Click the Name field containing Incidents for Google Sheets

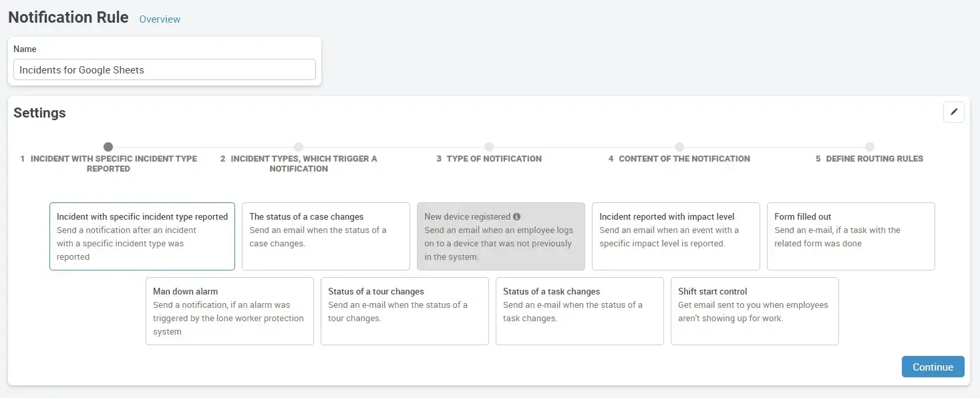tap(164, 69)
